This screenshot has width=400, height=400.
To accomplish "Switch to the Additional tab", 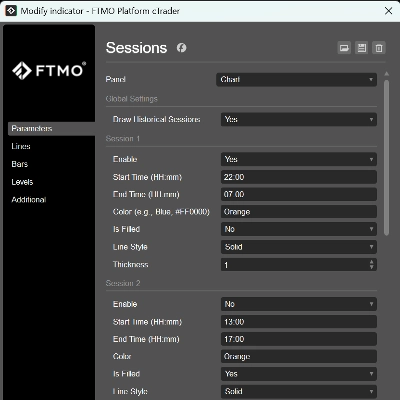I will pos(29,200).
